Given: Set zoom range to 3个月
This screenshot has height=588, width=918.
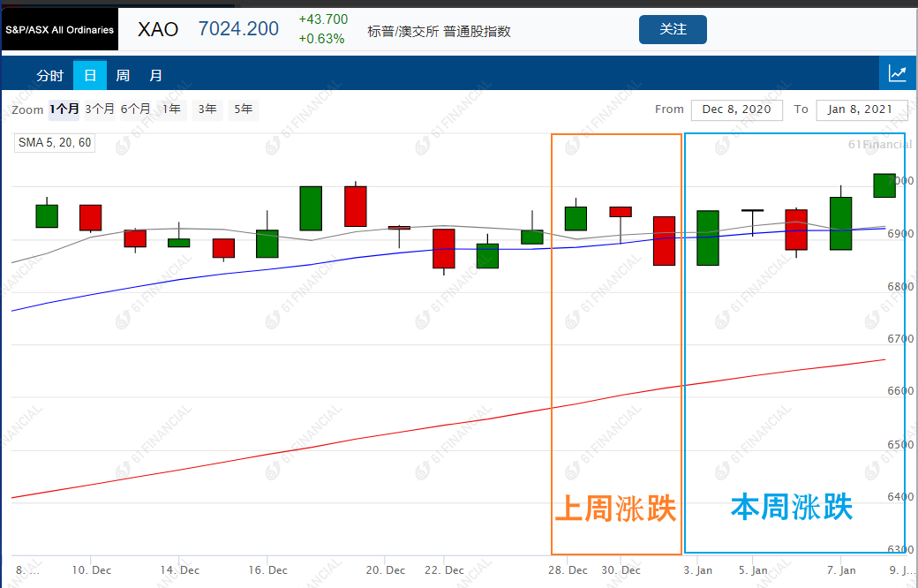Looking at the screenshot, I should [100, 109].
